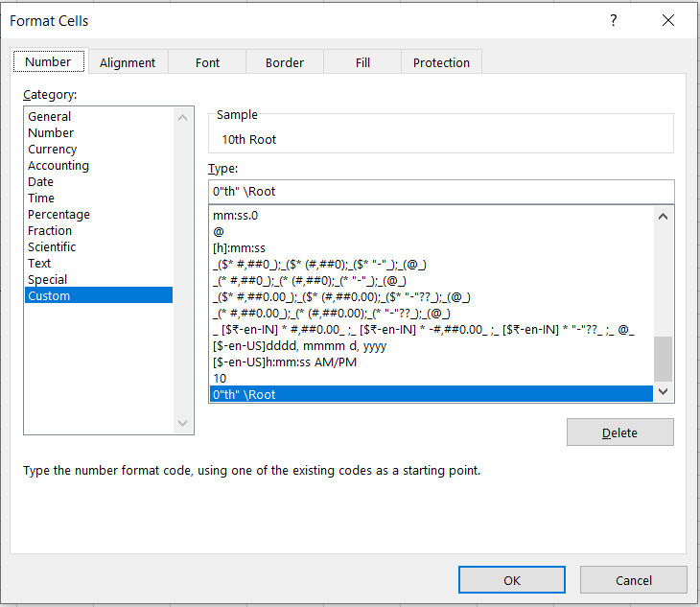Click the Type format code field

coord(439,191)
